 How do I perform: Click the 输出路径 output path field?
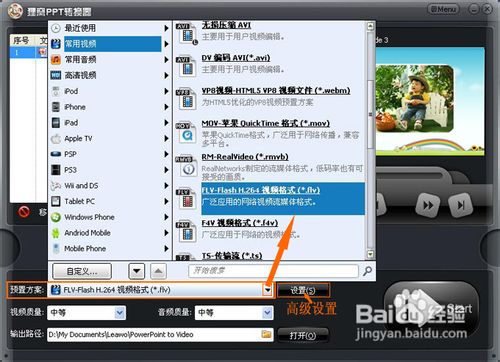click(160, 334)
